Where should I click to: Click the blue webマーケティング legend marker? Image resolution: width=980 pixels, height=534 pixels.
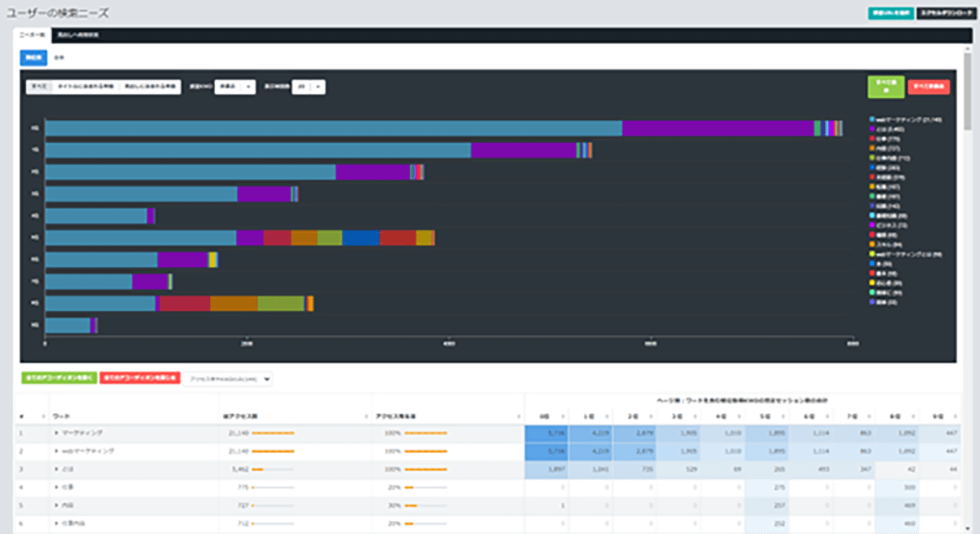tap(872, 119)
